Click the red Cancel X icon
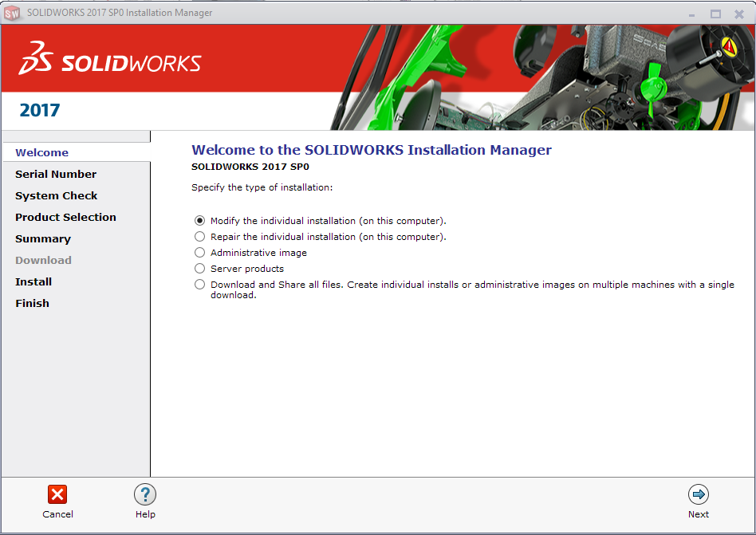 57,494
